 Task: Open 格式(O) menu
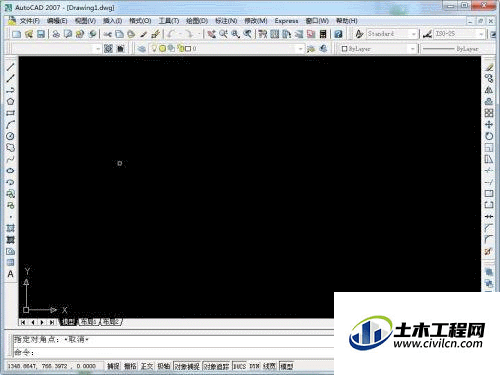pos(140,21)
